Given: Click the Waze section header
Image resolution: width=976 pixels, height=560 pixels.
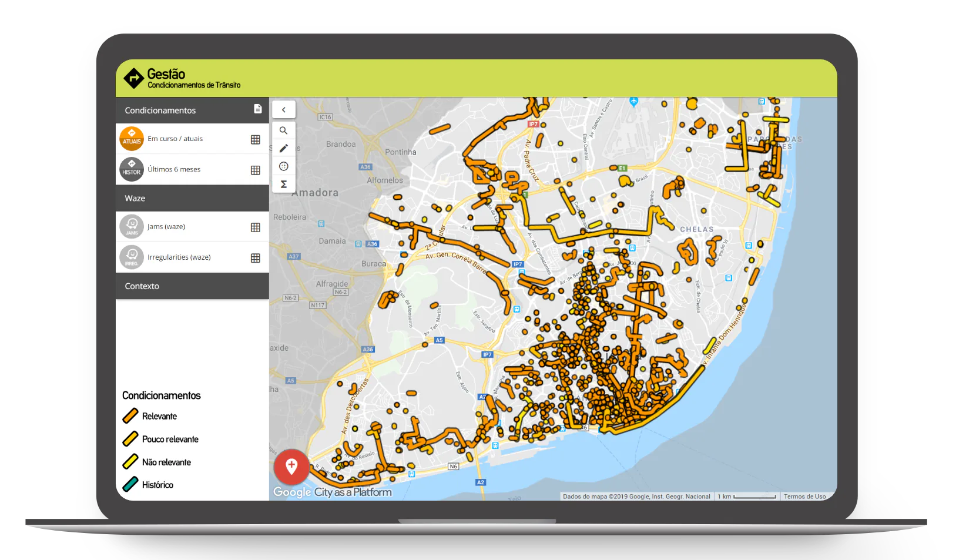Looking at the screenshot, I should coord(135,198).
